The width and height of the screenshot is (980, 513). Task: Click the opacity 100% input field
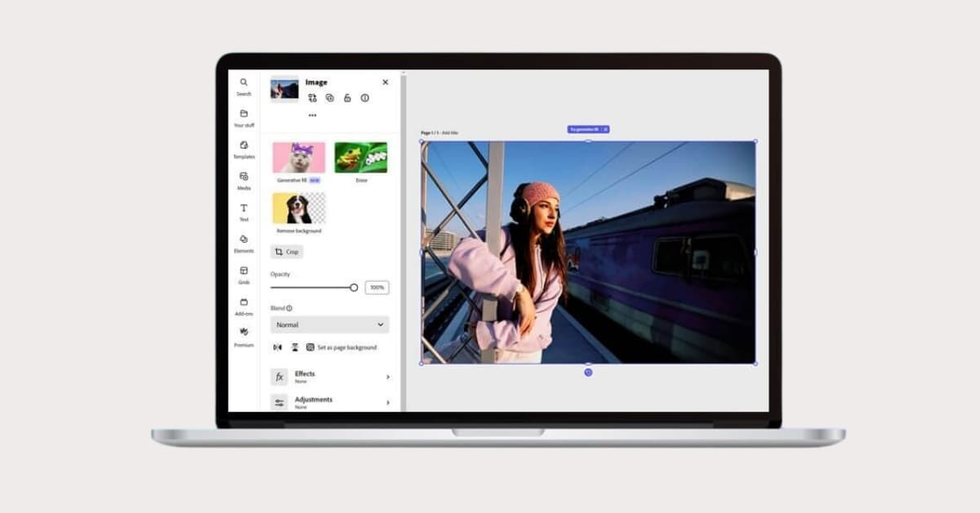pyautogui.click(x=376, y=288)
